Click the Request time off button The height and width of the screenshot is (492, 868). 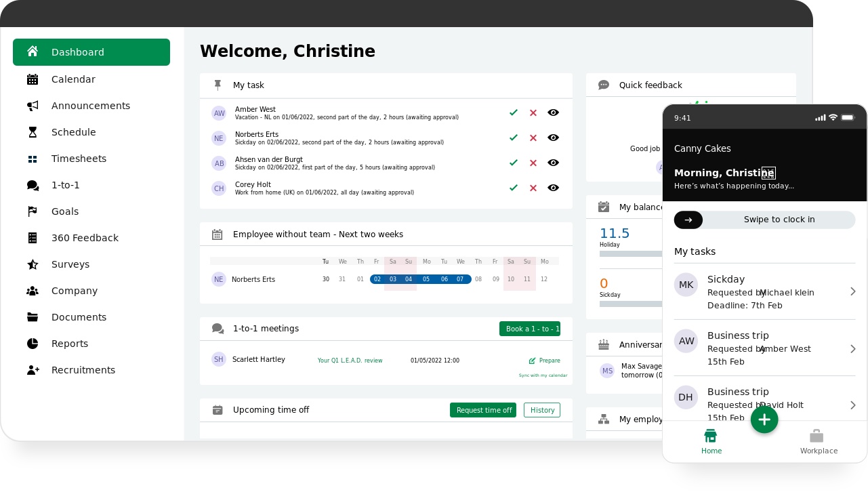point(483,410)
